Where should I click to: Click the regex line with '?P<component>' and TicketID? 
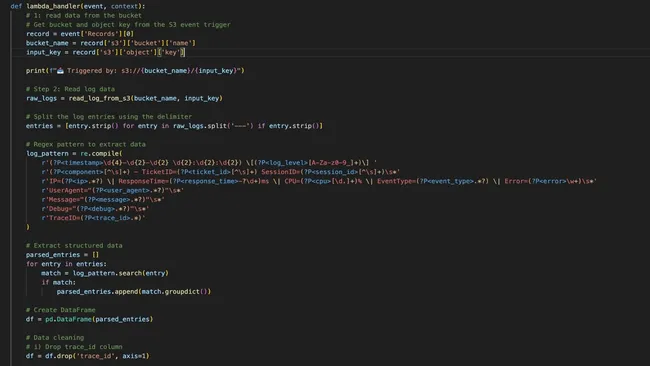coord(221,172)
